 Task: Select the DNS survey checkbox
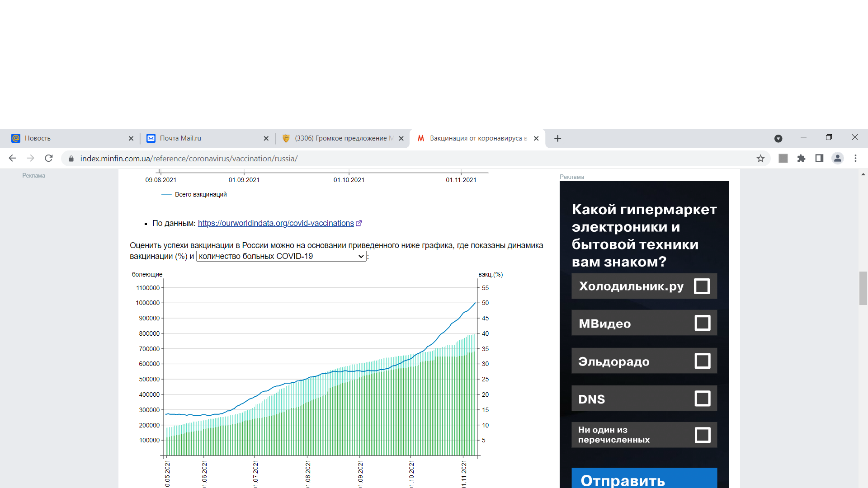[702, 399]
